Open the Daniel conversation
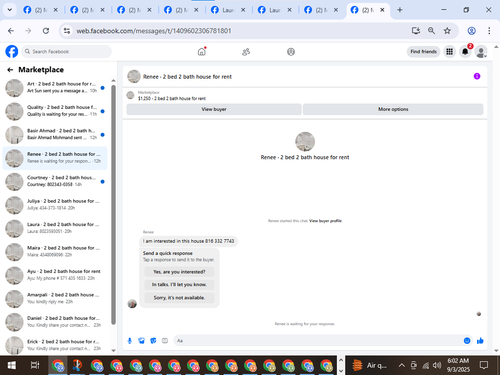Viewport: 500px width, 375px height. pyautogui.click(x=55, y=322)
